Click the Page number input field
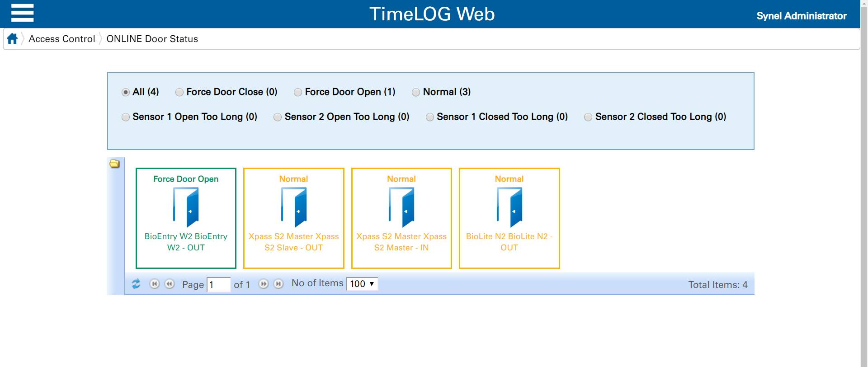Viewport: 868px width, 367px height. (218, 285)
